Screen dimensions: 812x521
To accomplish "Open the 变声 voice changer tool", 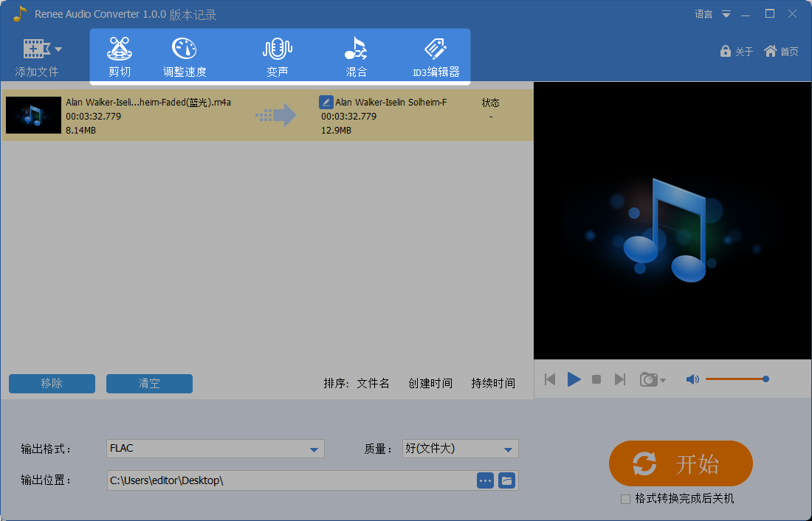I will click(277, 56).
